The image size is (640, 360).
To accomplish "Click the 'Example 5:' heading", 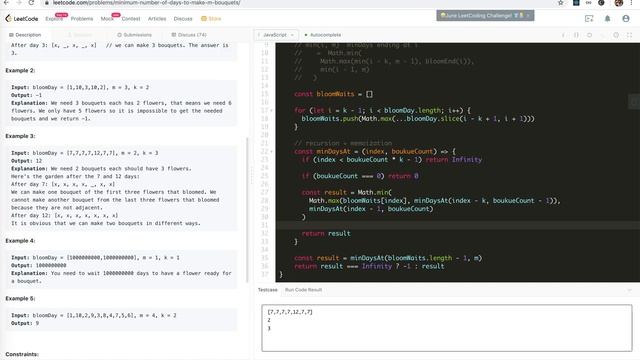I will click(x=20, y=298).
